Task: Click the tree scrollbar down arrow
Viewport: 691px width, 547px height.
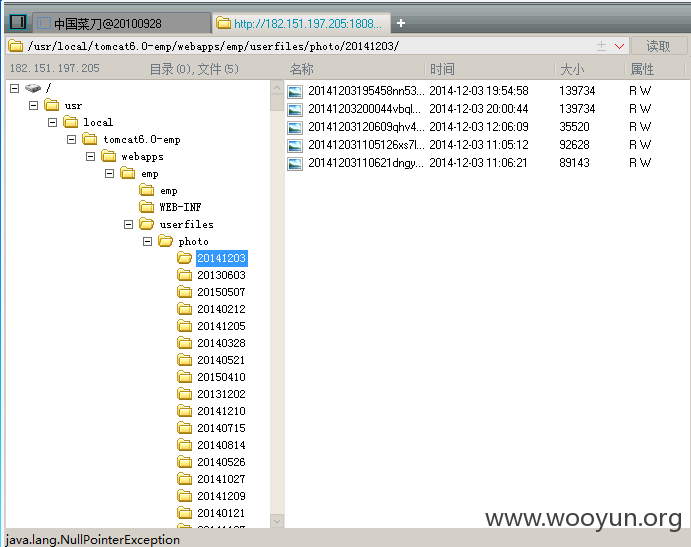Action: tap(277, 521)
